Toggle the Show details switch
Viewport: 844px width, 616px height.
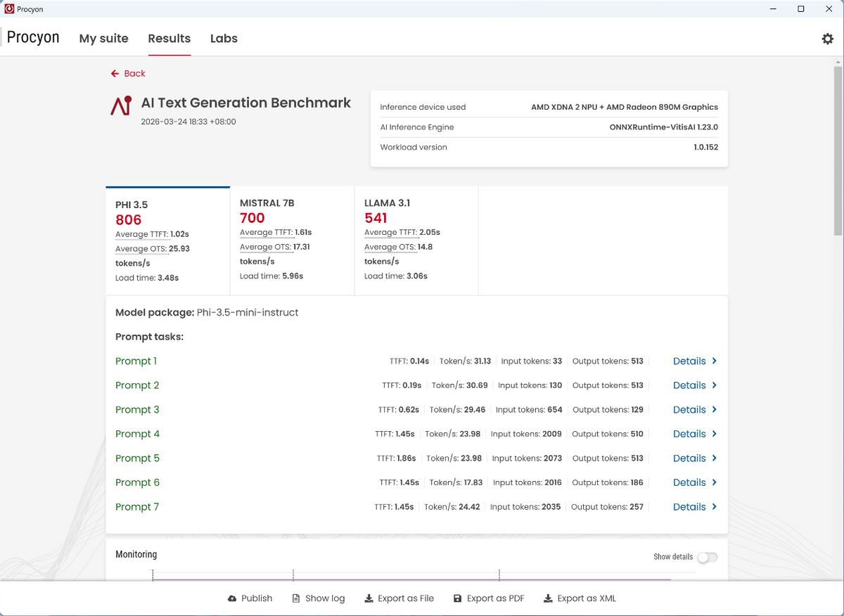click(708, 557)
